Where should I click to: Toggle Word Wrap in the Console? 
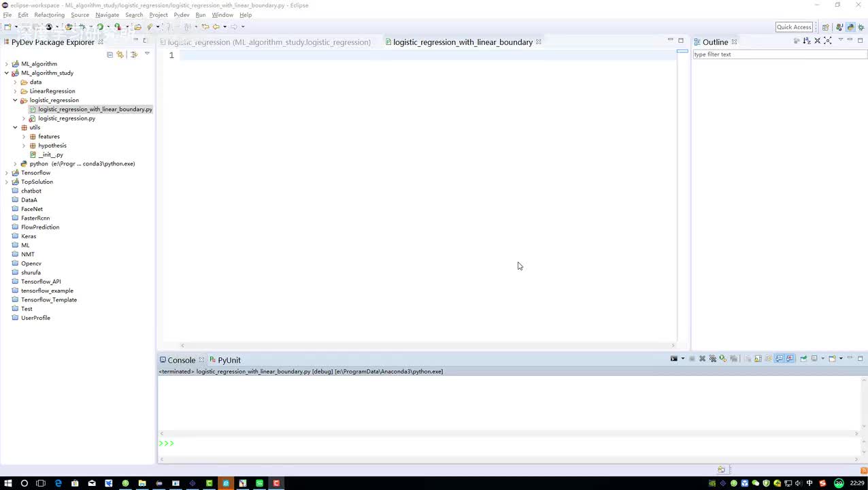[x=768, y=359]
